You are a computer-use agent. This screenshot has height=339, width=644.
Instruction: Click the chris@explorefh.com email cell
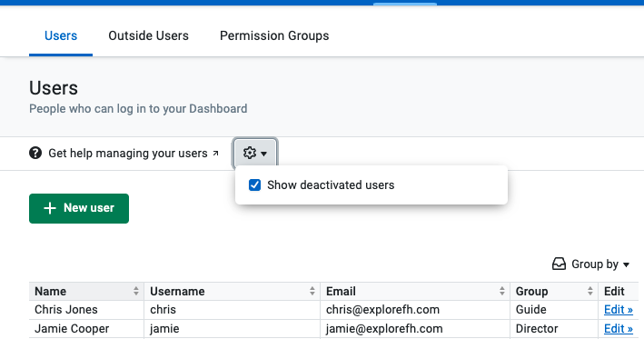[415, 310]
